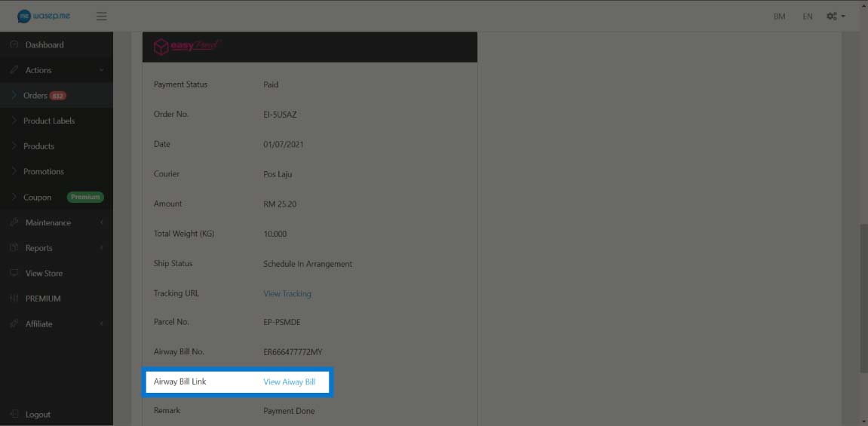
Task: Open the Coupon page
Action: tap(57, 197)
